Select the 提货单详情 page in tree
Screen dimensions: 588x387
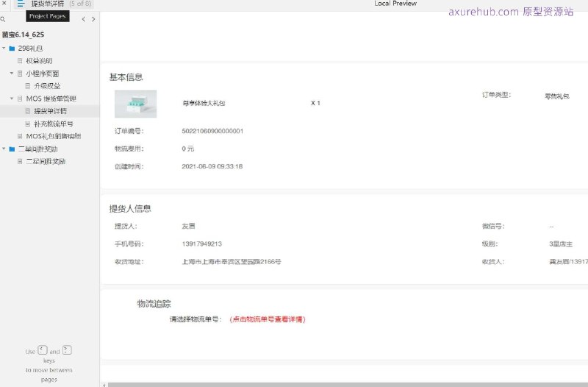click(x=50, y=111)
